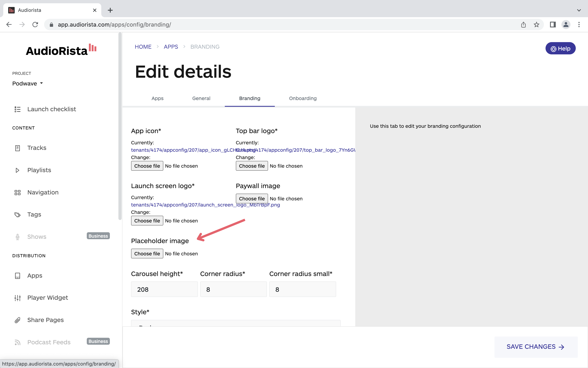Click the sidebar scrollbar

120,127
